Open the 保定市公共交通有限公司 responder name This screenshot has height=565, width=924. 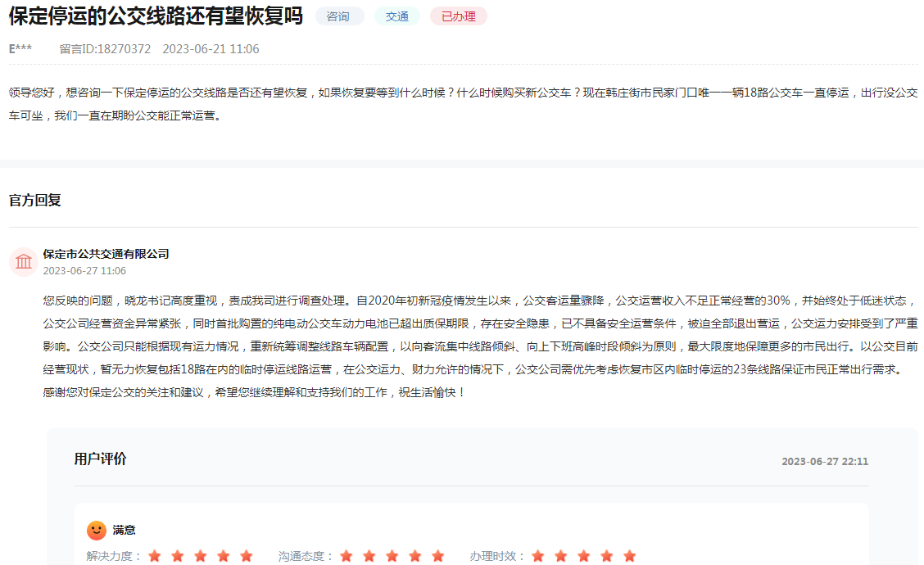pos(106,254)
